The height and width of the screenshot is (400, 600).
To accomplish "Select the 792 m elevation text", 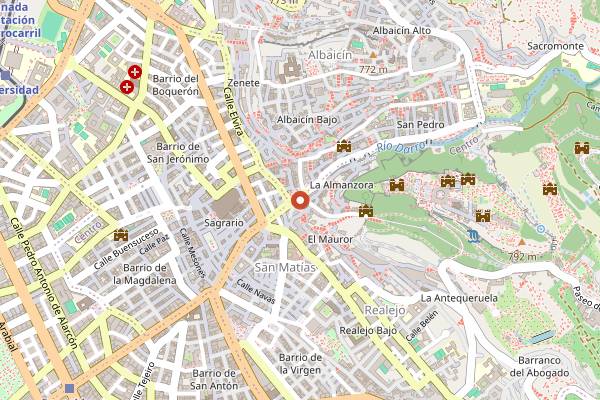I will tap(522, 257).
